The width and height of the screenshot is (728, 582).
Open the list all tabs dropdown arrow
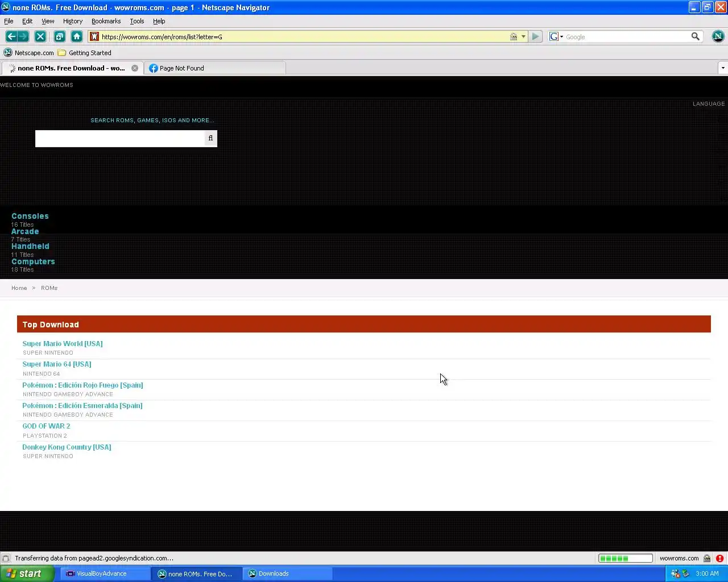(722, 68)
